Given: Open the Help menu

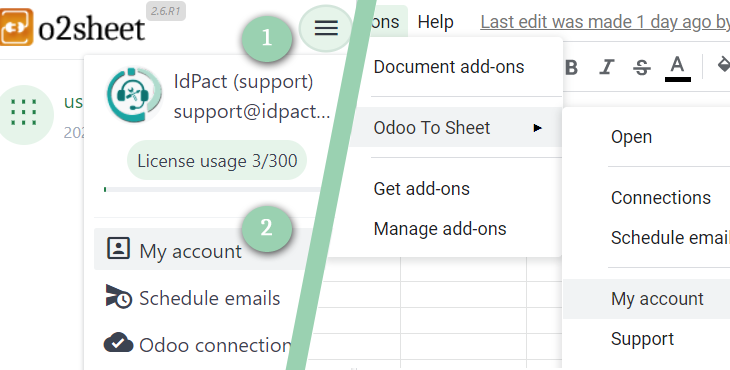Looking at the screenshot, I should (x=435, y=22).
